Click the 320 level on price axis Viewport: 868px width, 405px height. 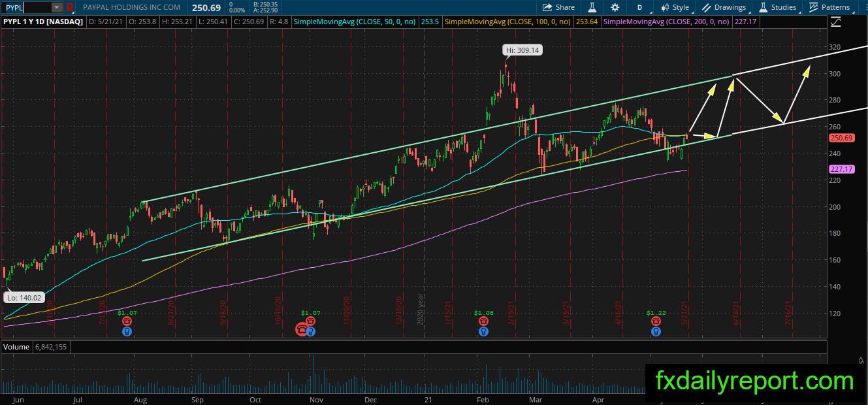coord(835,47)
